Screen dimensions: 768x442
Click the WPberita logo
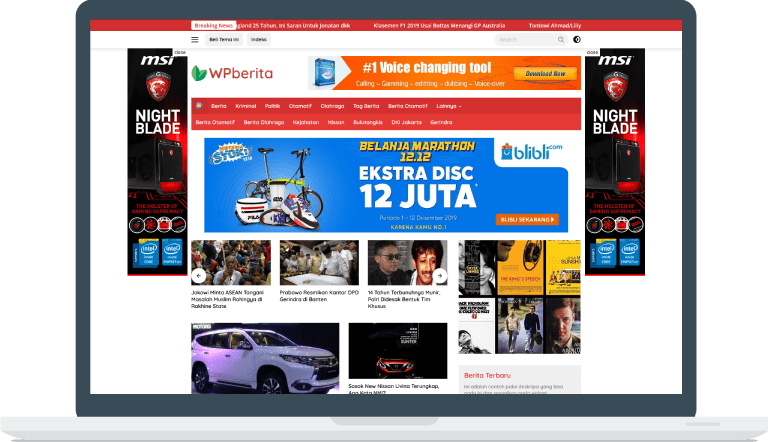point(232,73)
